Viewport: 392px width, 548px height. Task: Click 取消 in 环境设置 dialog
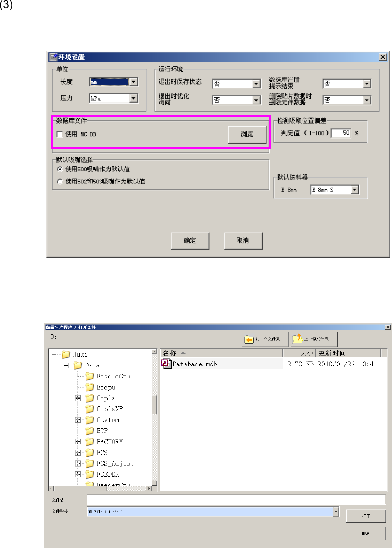point(243,241)
